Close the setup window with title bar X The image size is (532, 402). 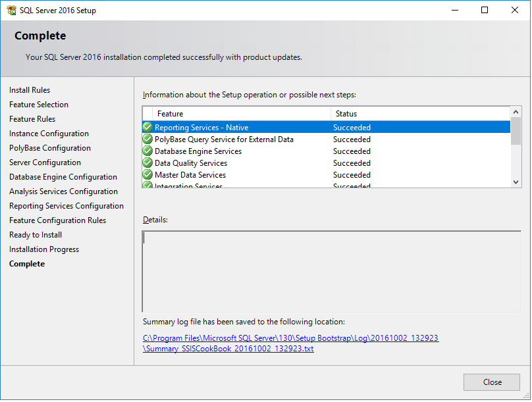pyautogui.click(x=514, y=10)
